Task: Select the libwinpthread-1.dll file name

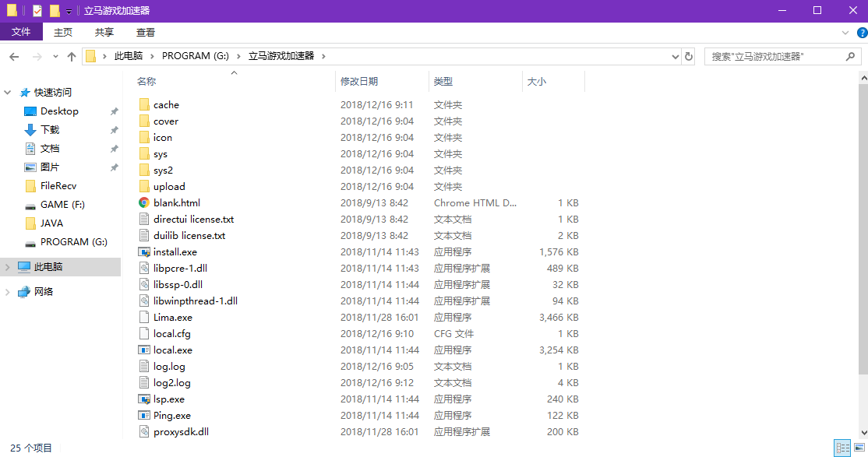Action: pyautogui.click(x=196, y=301)
